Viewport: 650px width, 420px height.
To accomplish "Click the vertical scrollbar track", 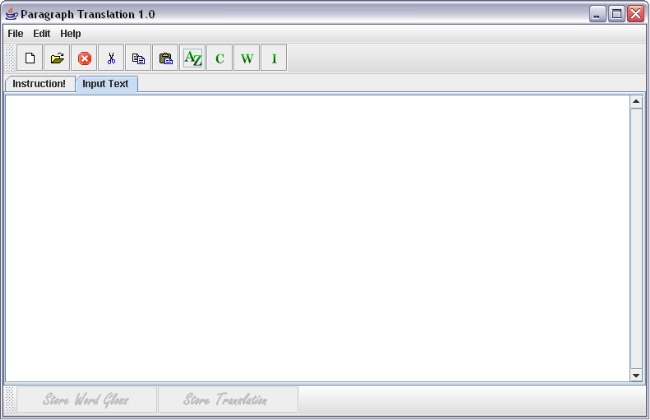I will 636,239.
